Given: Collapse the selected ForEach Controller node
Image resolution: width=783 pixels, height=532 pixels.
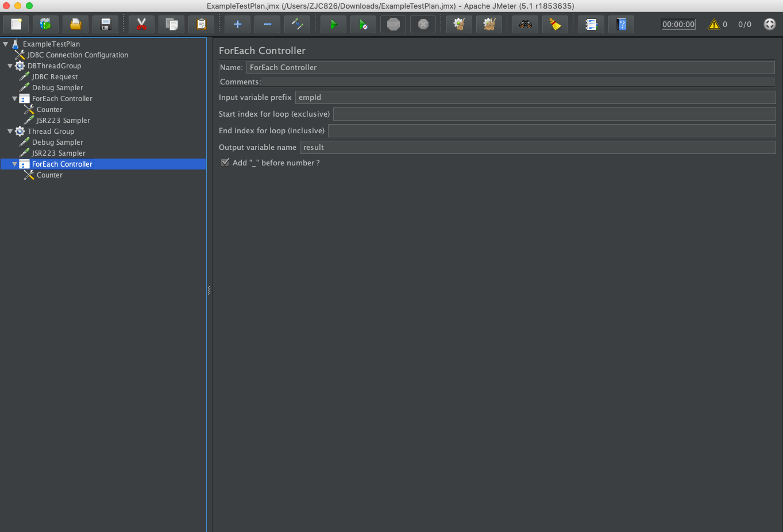Looking at the screenshot, I should [x=14, y=164].
